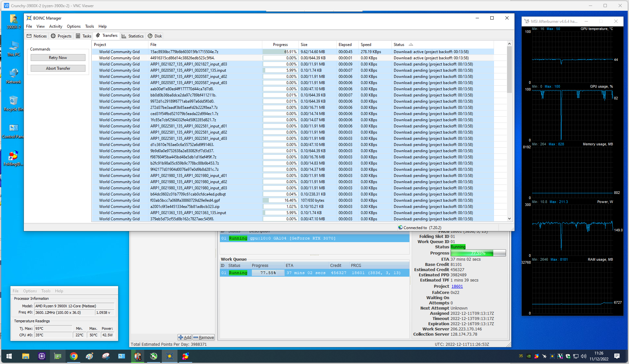Open the BOINC Help menu
The height and width of the screenshot is (364, 629).
(102, 26)
